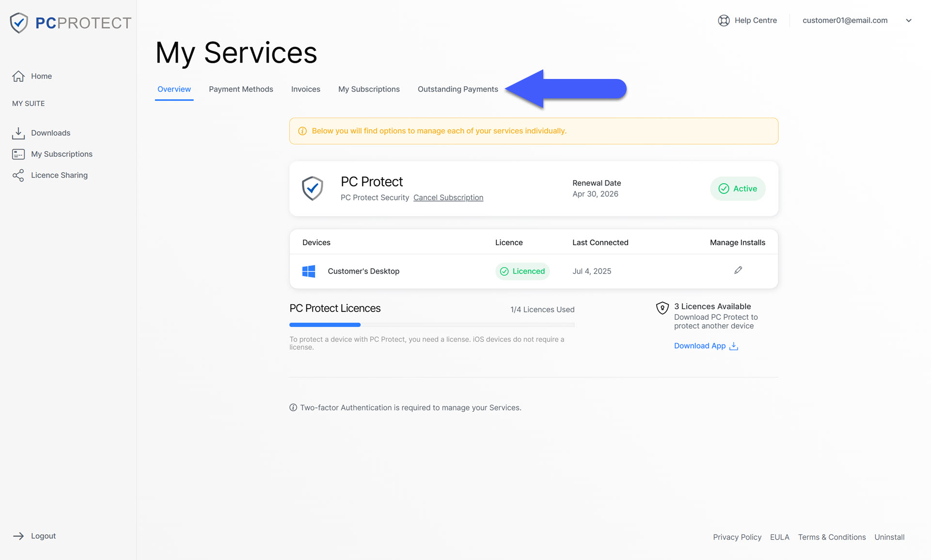Screen dimensions: 931x560
Task: Click the info icon in yellow banner
Action: coord(302,131)
